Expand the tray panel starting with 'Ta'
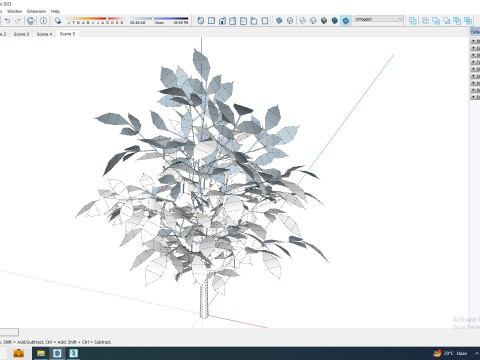The height and width of the screenshot is (360, 480). coord(475,62)
